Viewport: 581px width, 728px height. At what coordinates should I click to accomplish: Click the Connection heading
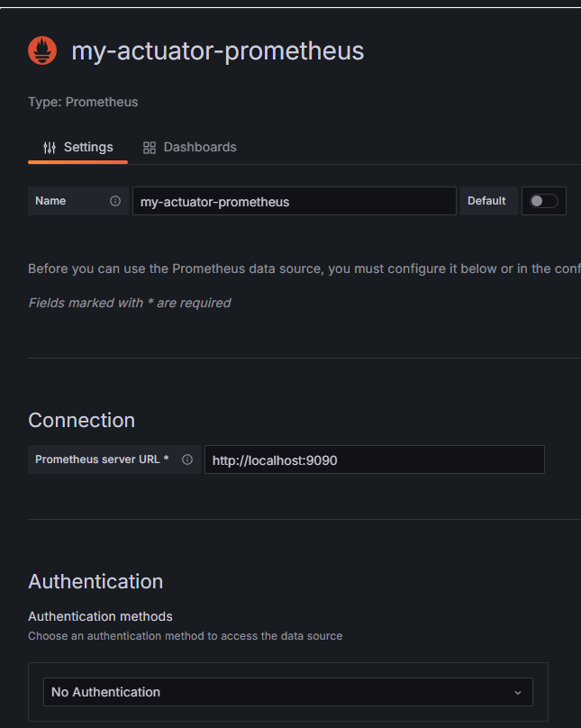point(82,420)
